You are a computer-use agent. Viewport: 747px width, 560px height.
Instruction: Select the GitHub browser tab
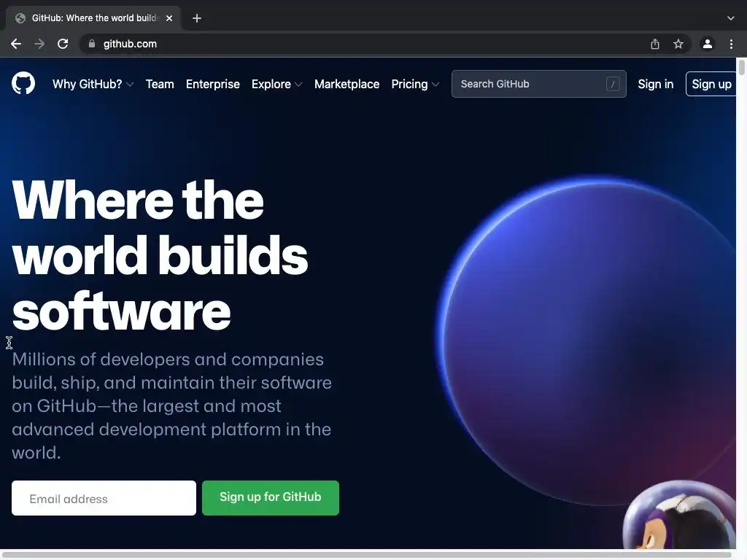click(93, 18)
